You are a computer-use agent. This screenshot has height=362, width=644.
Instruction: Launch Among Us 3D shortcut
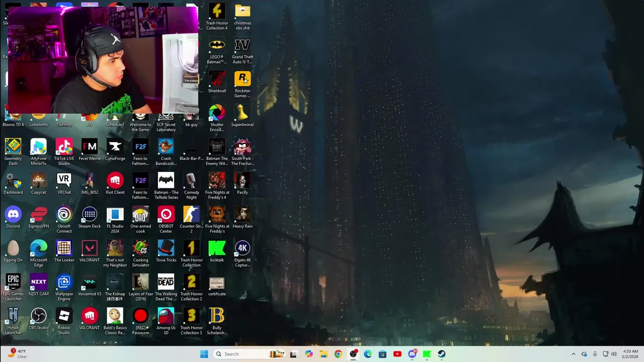pyautogui.click(x=166, y=321)
